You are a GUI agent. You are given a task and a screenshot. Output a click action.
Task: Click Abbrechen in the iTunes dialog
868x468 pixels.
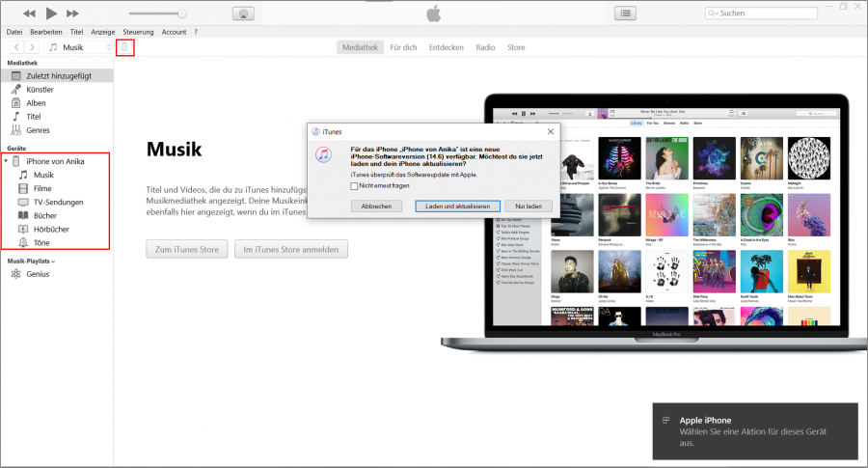[376, 206]
